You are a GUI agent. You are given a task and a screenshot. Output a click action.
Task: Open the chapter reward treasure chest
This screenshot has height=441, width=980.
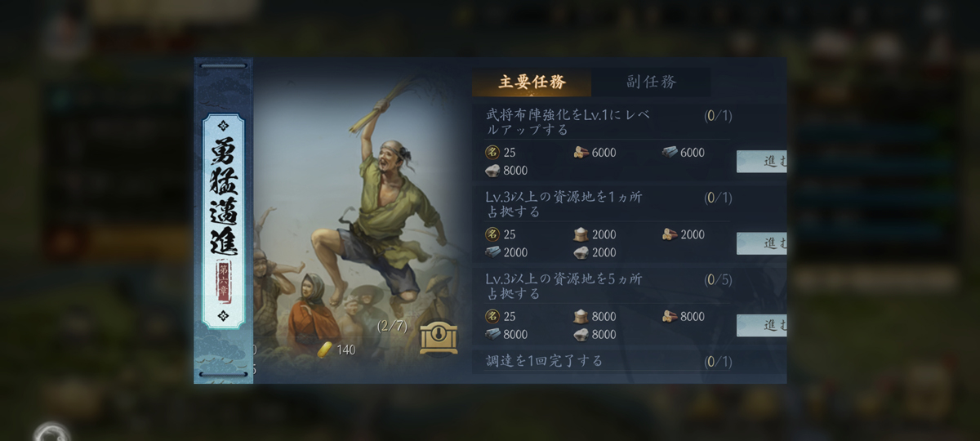[439, 337]
